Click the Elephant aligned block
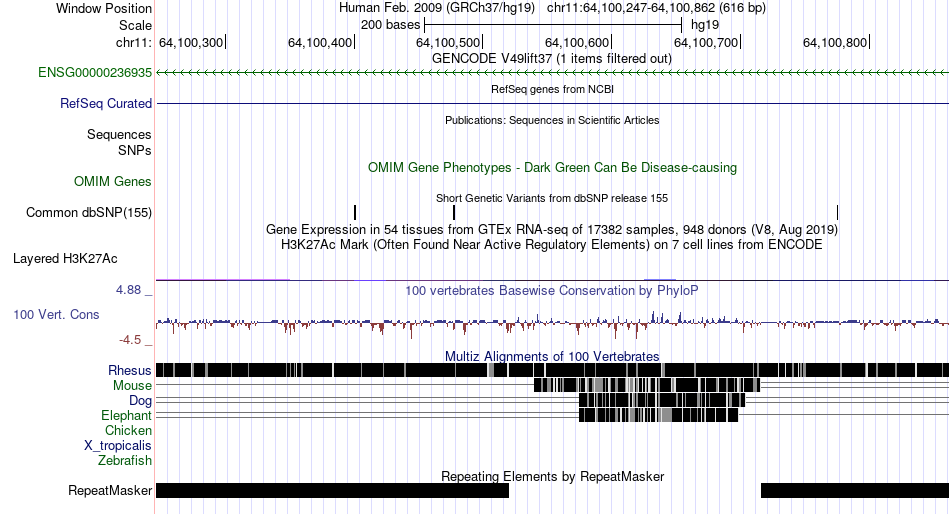This screenshot has height=514, width=950. click(659, 415)
